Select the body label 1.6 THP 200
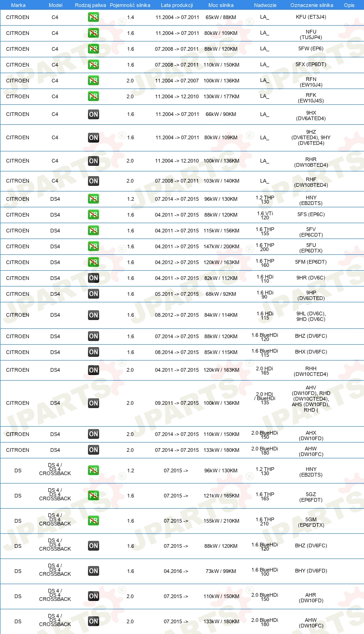The width and height of the screenshot is (364, 634). point(265,246)
